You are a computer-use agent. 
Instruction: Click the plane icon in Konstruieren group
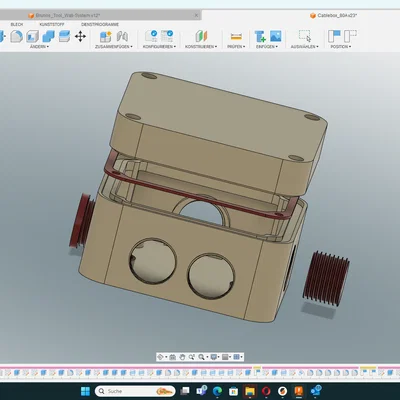201,36
